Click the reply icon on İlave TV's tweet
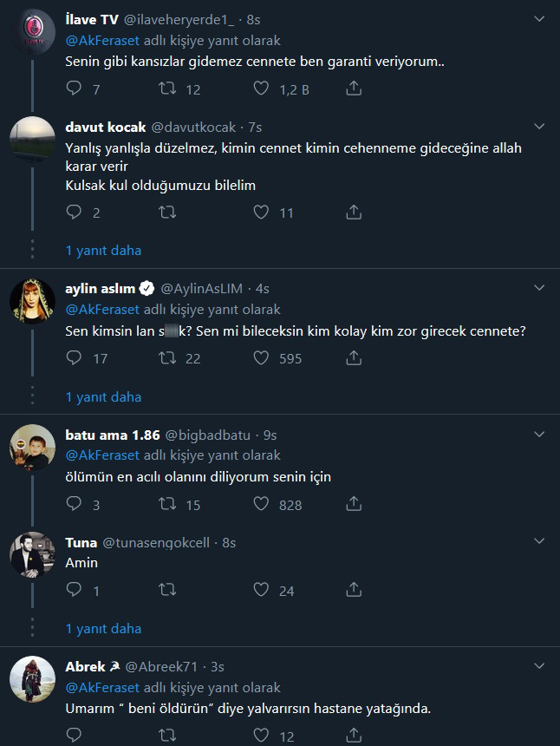The image size is (560, 746). coord(74,88)
